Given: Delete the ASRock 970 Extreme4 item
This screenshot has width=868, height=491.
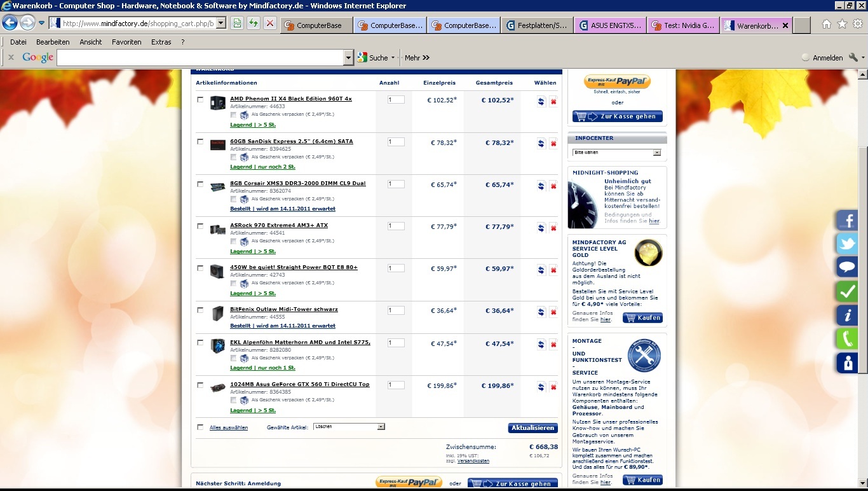Looking at the screenshot, I should point(553,228).
